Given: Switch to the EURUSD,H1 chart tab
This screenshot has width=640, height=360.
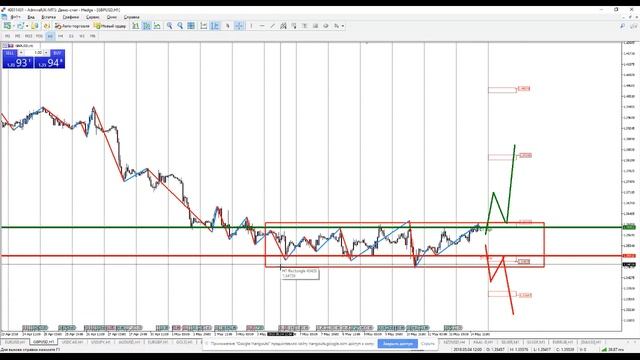Looking at the screenshot, I should [x=15, y=342].
